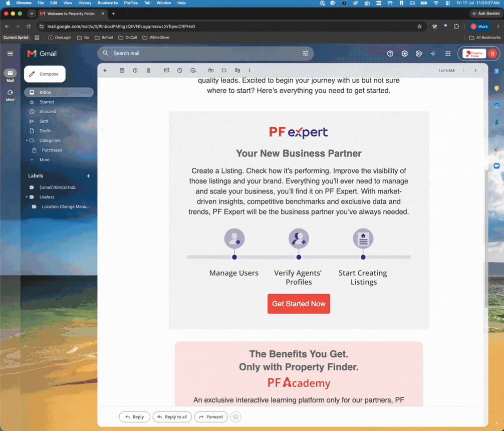Open the tab search dropdown arrow
The width and height of the screenshot is (504, 431).
pos(32,14)
